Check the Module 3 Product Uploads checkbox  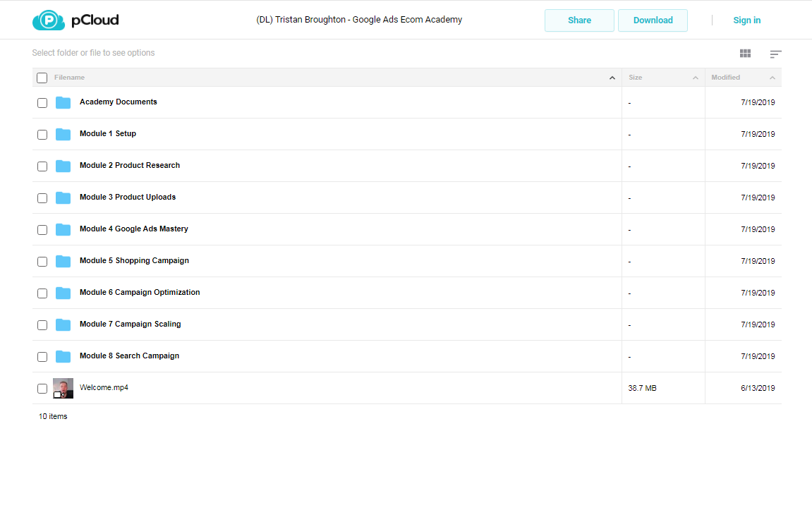(x=42, y=198)
